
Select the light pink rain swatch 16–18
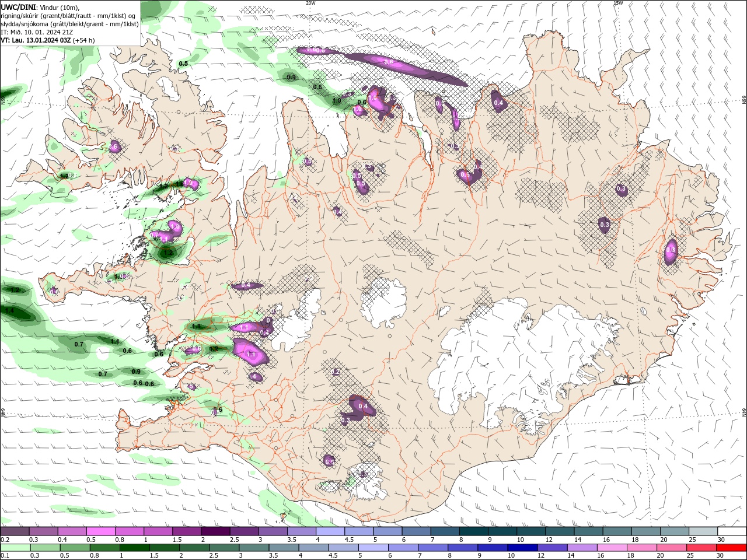pos(611,547)
